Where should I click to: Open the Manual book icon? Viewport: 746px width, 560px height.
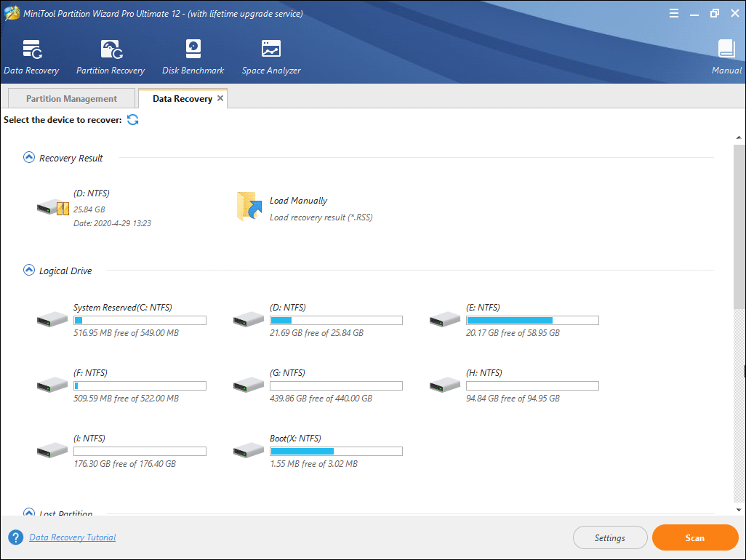pyautogui.click(x=726, y=49)
